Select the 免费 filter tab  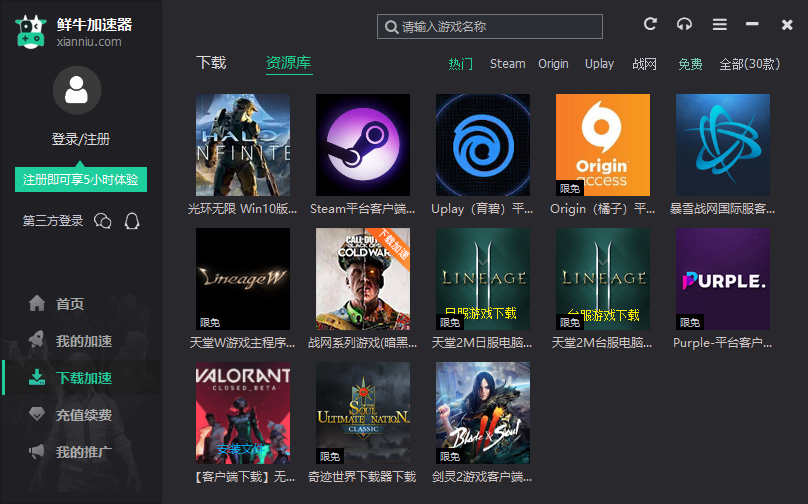pyautogui.click(x=690, y=64)
